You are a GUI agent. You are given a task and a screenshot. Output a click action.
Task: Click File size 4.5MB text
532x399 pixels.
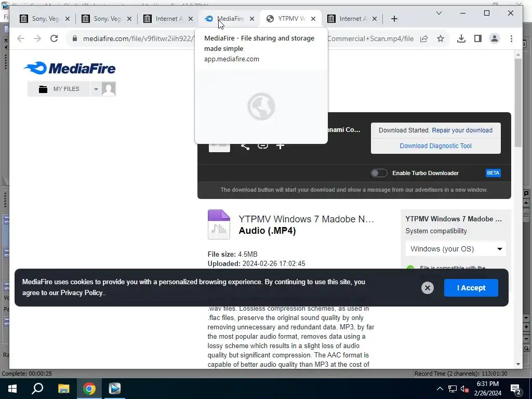232,254
